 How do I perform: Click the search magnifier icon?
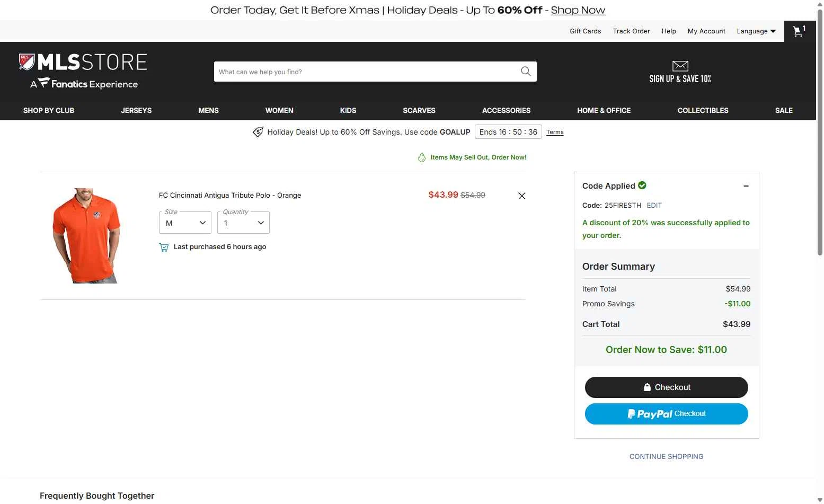[526, 72]
